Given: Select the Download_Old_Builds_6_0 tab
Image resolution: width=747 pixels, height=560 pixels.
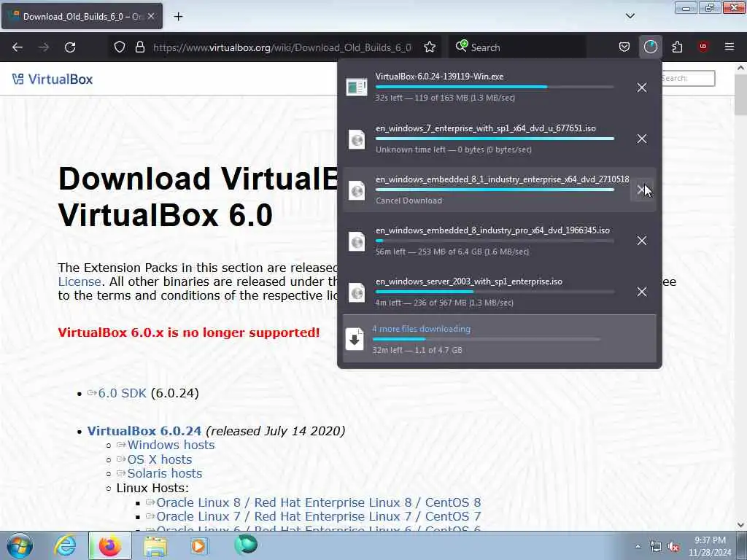Looking at the screenshot, I should coord(82,17).
